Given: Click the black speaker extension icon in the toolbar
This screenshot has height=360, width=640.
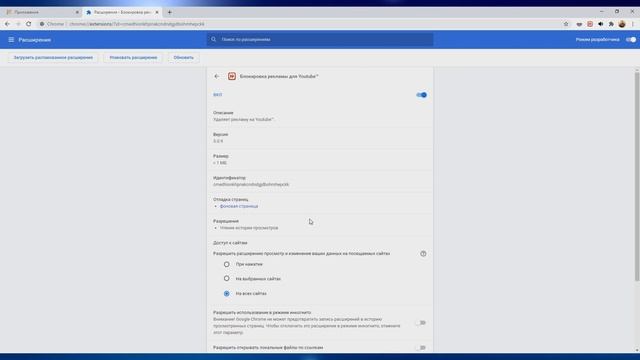Looking at the screenshot, I should pos(600,24).
